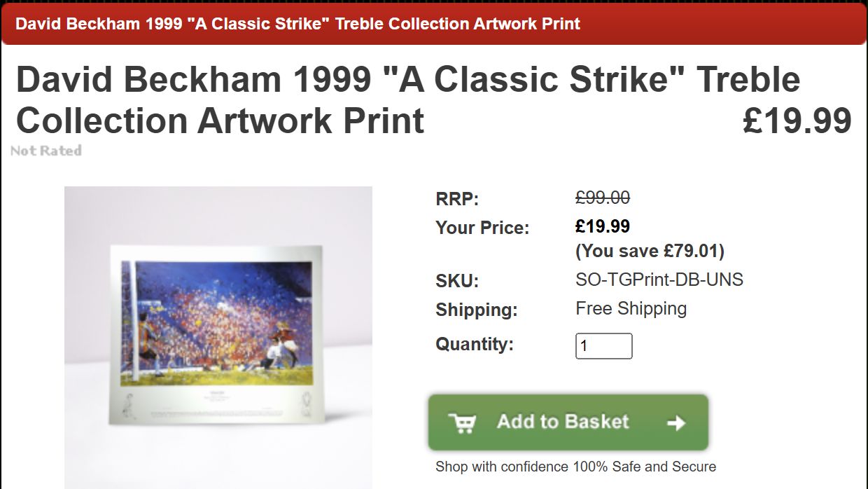Click the shopping cart icon on the basket button
This screenshot has height=489, width=868.
coord(462,423)
